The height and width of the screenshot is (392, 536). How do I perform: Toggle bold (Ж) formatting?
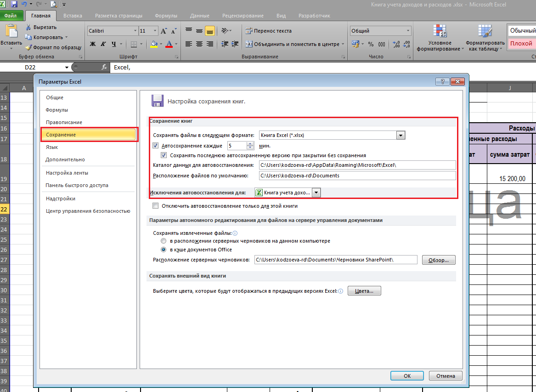point(93,44)
